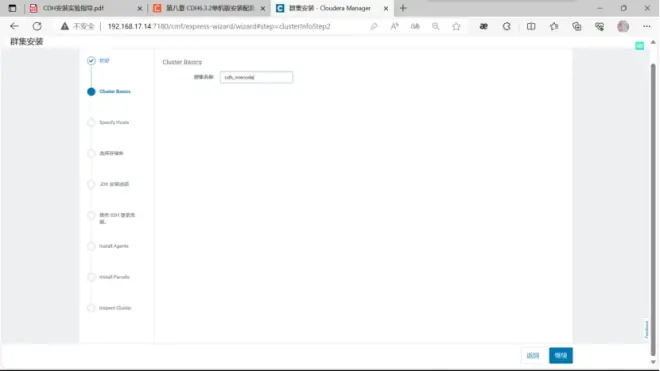Go back with the browser back arrow
The width and height of the screenshot is (660, 371).
[x=14, y=26]
